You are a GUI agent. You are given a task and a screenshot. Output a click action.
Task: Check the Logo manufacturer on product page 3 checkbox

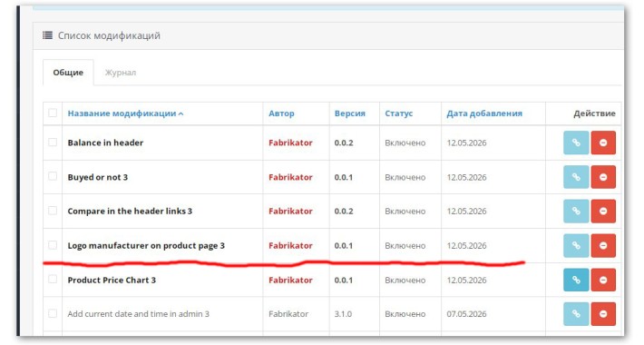[53, 245]
